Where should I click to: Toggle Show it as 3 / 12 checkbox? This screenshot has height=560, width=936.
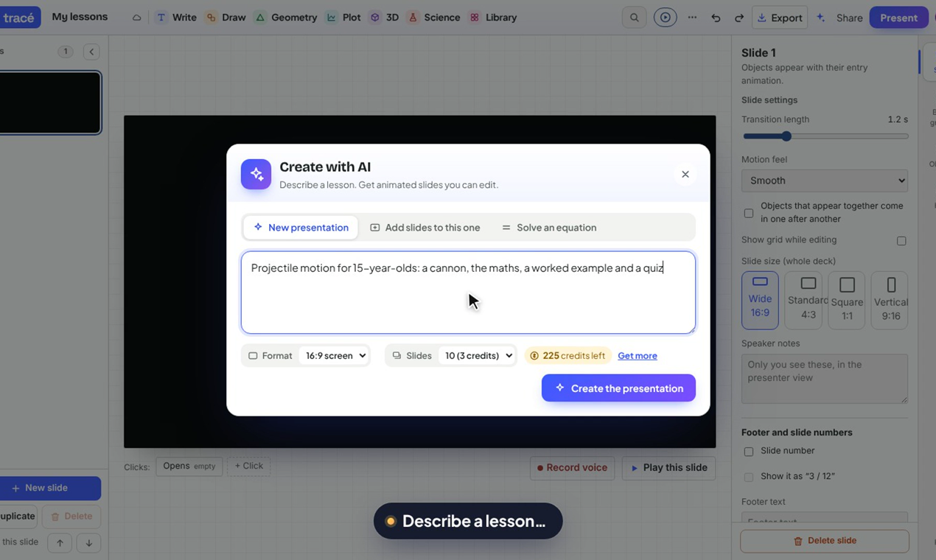click(x=749, y=477)
